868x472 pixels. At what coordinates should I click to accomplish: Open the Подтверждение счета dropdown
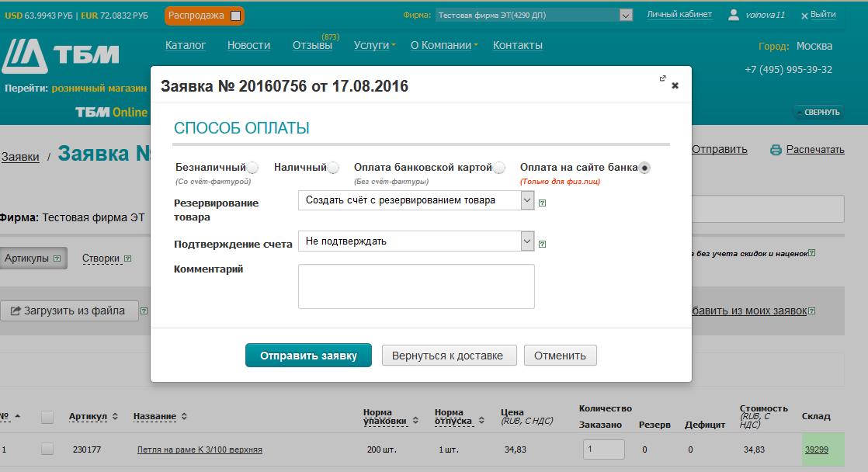coord(416,241)
